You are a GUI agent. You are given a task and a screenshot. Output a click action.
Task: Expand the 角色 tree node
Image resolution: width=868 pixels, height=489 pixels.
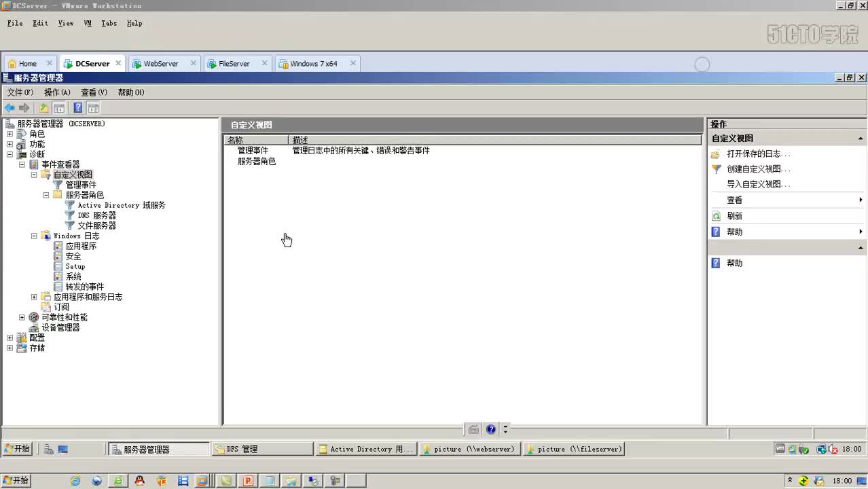pos(10,134)
